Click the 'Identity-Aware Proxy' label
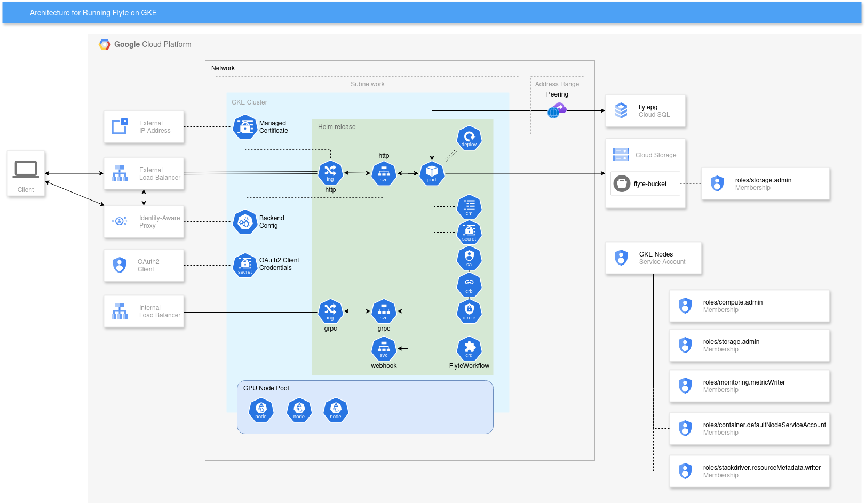Viewport: 865px width, 504px height. point(160,222)
